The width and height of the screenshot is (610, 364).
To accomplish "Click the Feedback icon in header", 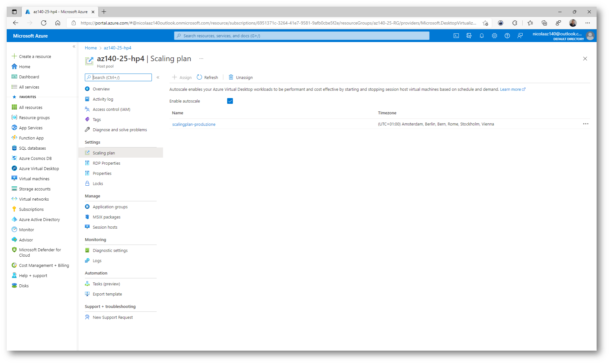I will click(520, 36).
